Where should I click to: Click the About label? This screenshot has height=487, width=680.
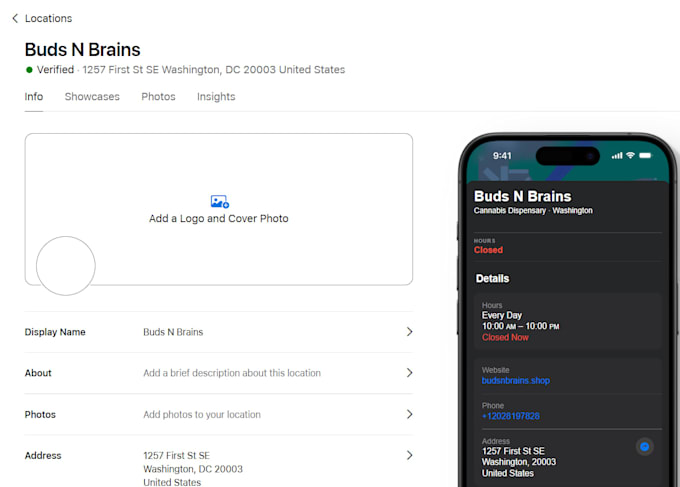click(x=38, y=373)
